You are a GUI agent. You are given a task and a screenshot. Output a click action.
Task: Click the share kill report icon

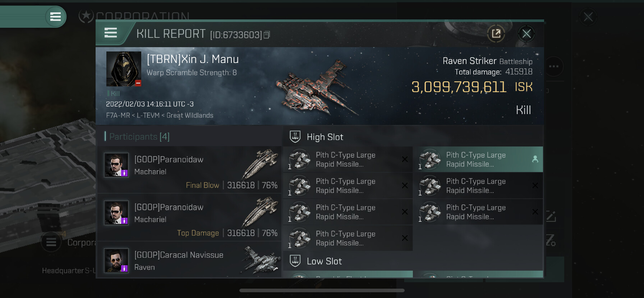tap(496, 34)
